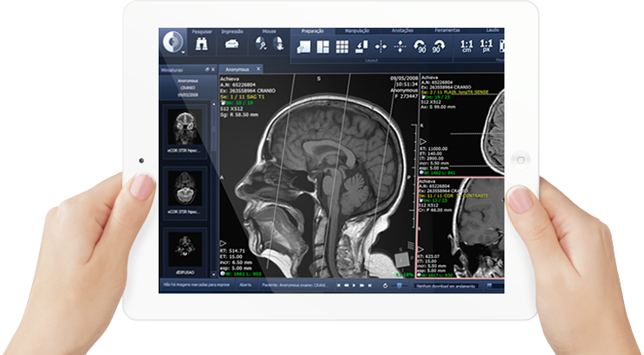Choose the split-panel layout icon
The width and height of the screenshot is (644, 355).
point(322,47)
